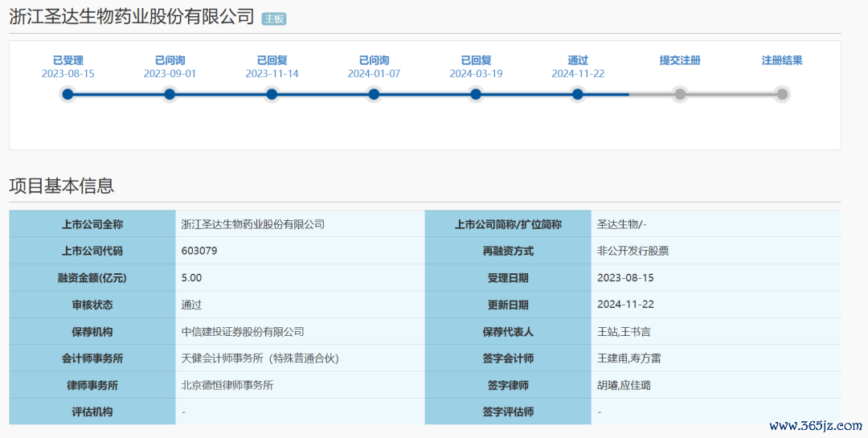Select the 通过 2024-11-22 timeline dot
This screenshot has height=438, width=868.
coord(578,95)
